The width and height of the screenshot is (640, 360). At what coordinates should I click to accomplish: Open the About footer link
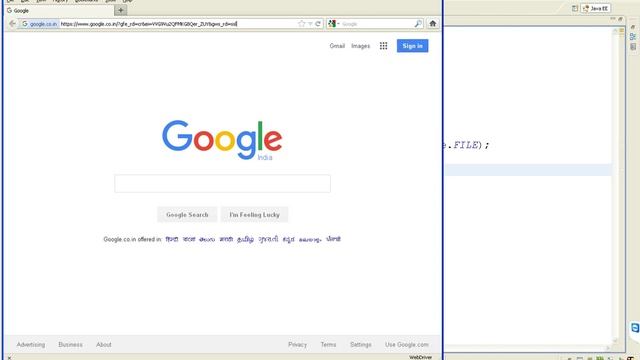pyautogui.click(x=104, y=344)
